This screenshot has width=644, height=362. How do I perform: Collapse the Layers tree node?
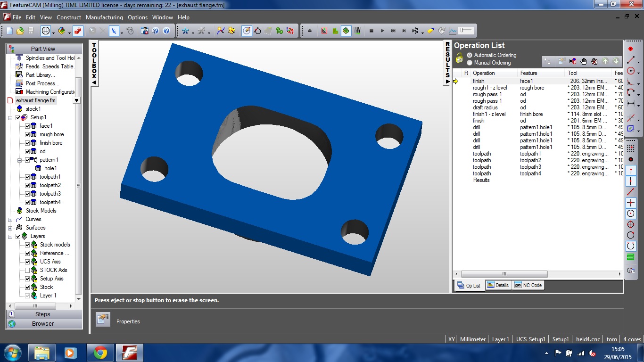pos(10,236)
